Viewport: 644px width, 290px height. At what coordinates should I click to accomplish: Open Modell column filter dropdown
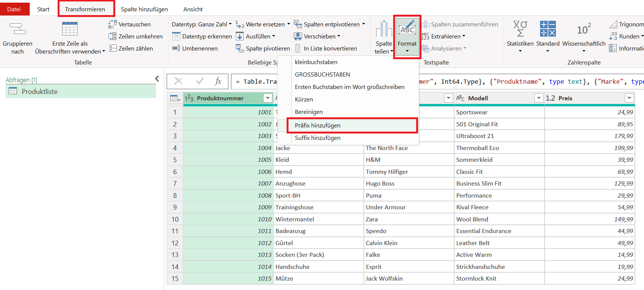point(539,98)
